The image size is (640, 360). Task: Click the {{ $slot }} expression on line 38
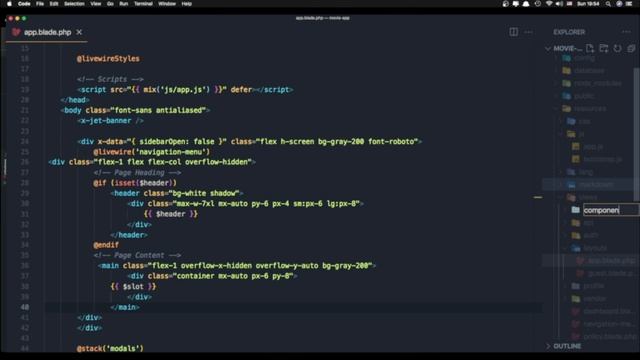(133, 286)
